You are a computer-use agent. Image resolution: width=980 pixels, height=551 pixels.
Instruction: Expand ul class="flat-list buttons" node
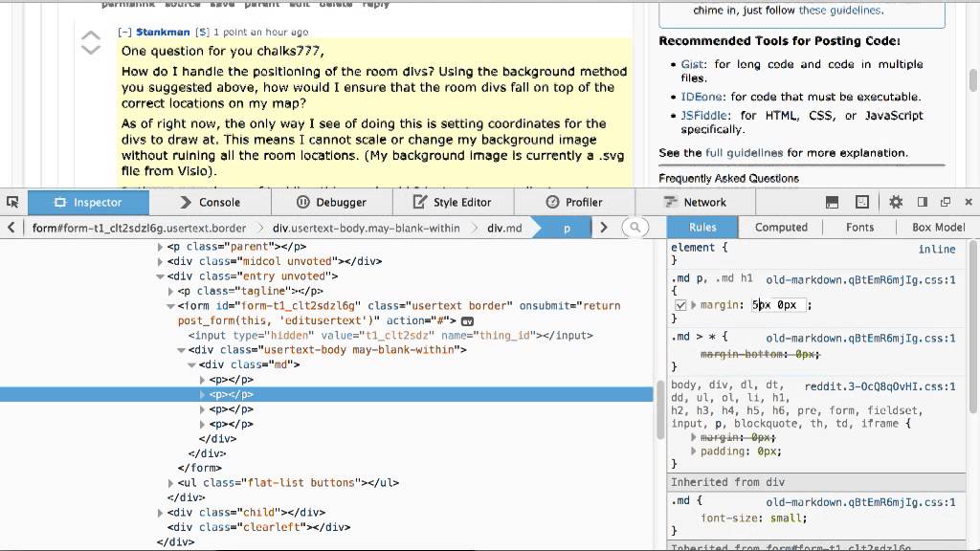(x=170, y=483)
